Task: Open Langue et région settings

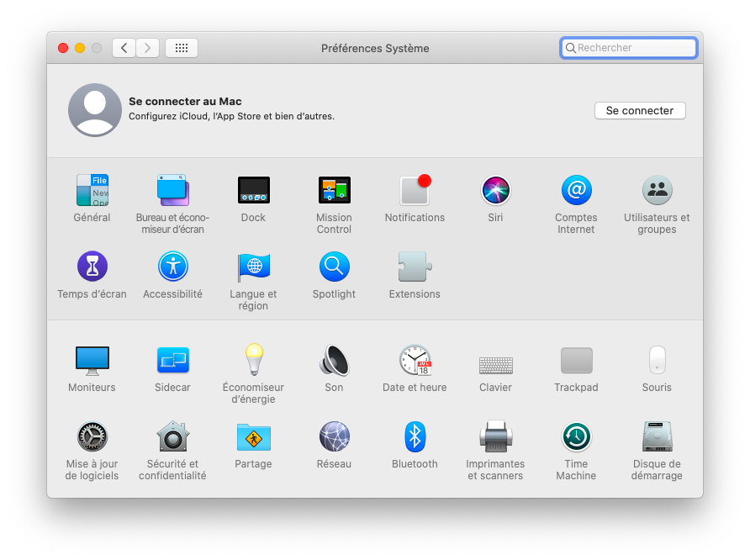Action: (254, 267)
